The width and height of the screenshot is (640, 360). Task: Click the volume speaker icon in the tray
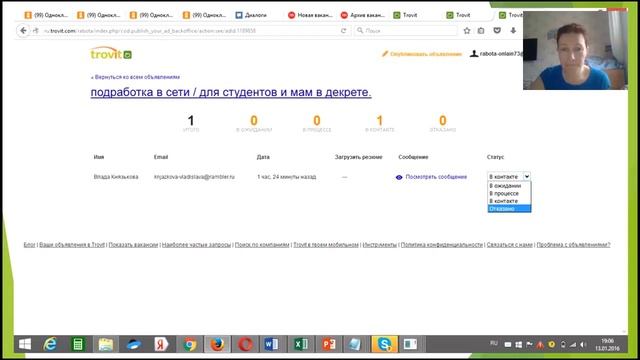(x=584, y=345)
